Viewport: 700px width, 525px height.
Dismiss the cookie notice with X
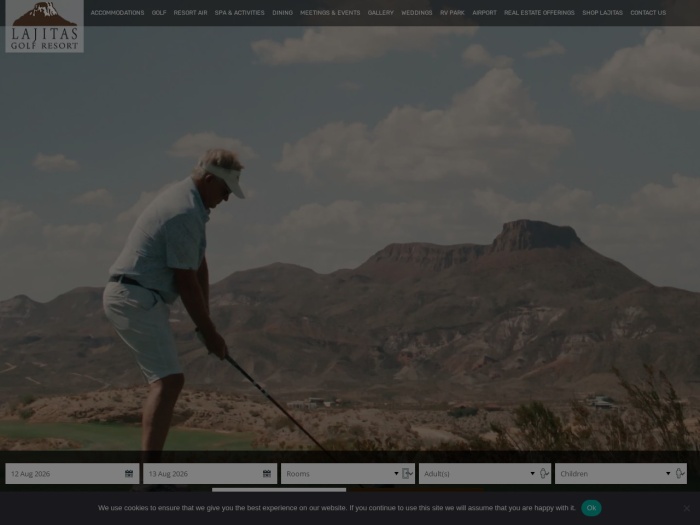click(687, 508)
